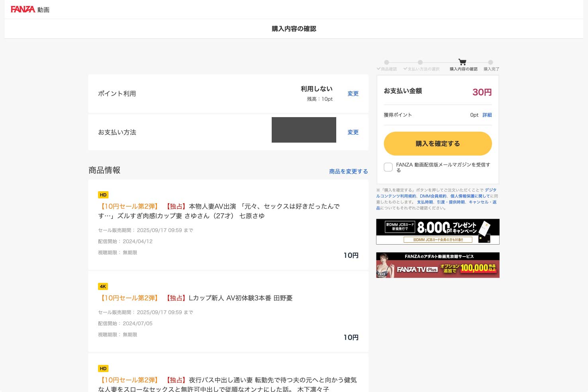Image resolution: width=588 pixels, height=392 pixels.
Task: Enable the FANZA mail magazine checkbox
Action: [388, 167]
